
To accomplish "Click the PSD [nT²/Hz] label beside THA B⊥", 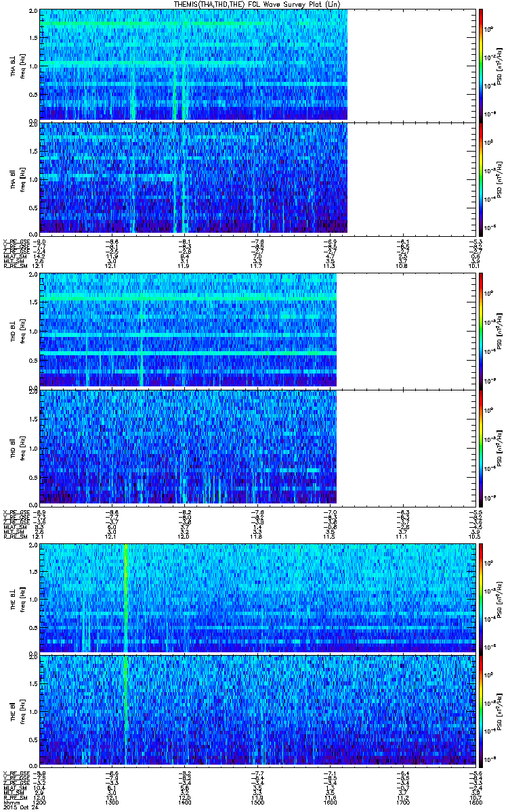I will [499, 65].
